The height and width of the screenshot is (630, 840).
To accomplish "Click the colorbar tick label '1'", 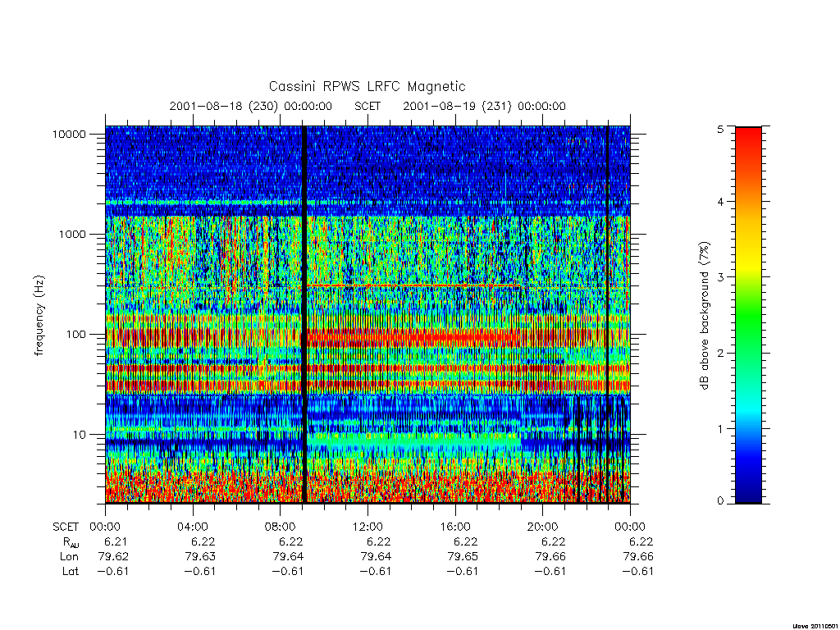I will 720,428.
